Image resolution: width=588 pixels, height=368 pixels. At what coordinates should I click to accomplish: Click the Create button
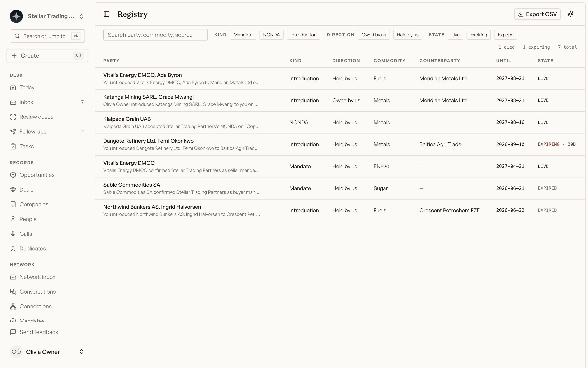click(47, 55)
